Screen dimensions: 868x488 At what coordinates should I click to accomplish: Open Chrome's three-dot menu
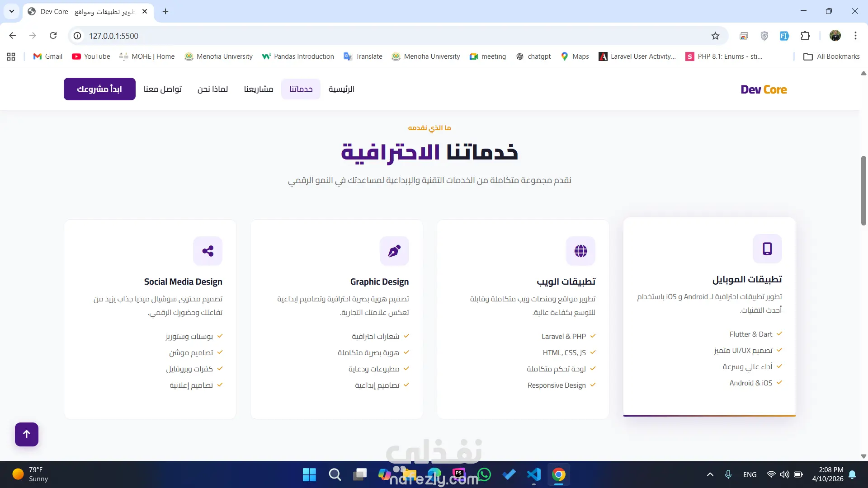click(x=855, y=36)
